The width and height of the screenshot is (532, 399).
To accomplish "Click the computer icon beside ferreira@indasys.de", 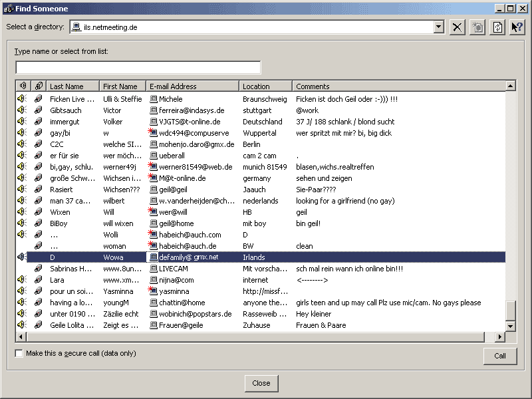I will coord(154,110).
